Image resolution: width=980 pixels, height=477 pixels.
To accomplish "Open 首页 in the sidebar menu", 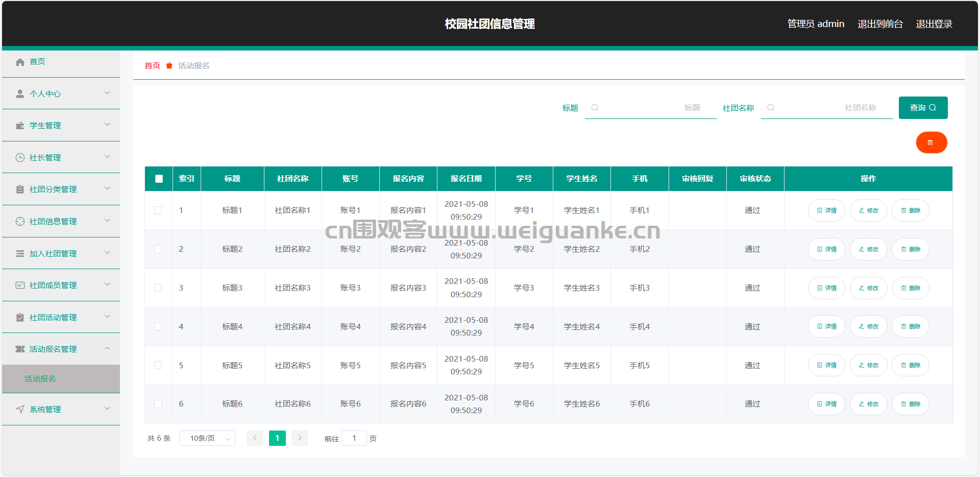I will [37, 62].
